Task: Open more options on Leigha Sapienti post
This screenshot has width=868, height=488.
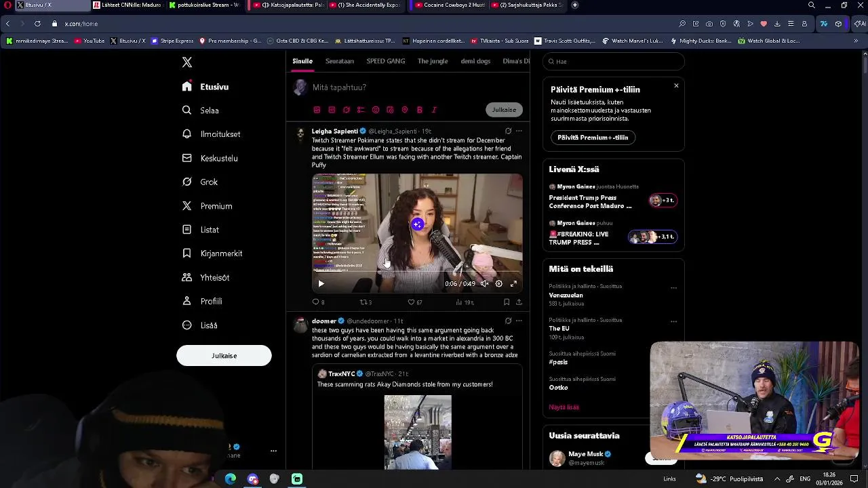Action: tap(519, 131)
